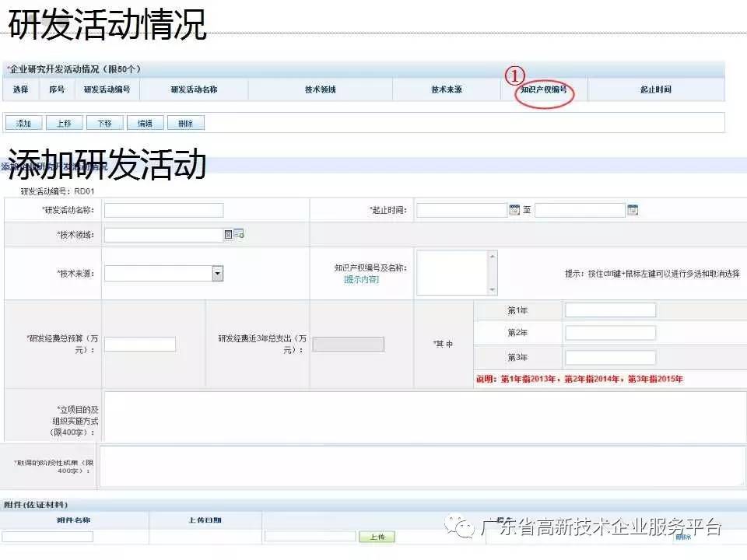Click the 删除 button in toolbar
The height and width of the screenshot is (560, 747).
tap(185, 123)
